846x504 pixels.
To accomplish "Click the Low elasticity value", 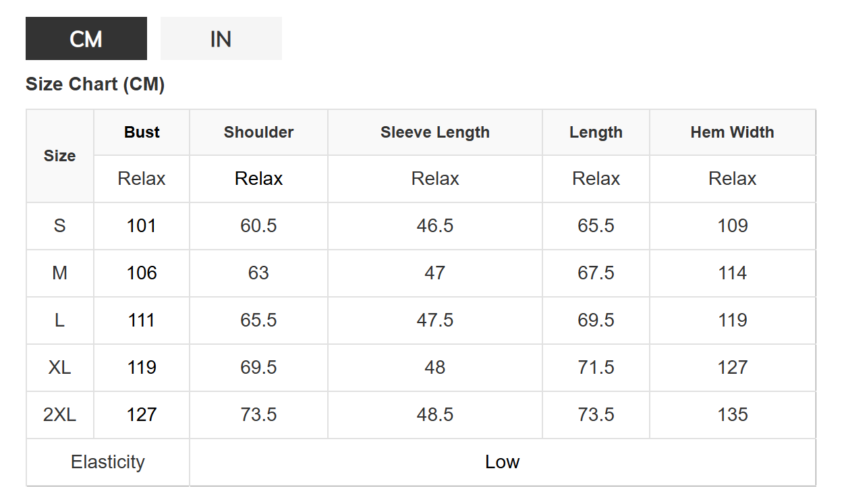I will point(503,462).
